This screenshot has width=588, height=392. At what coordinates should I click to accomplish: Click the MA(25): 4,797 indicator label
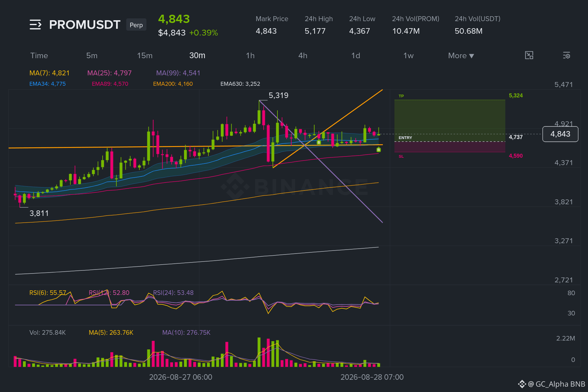coord(109,73)
